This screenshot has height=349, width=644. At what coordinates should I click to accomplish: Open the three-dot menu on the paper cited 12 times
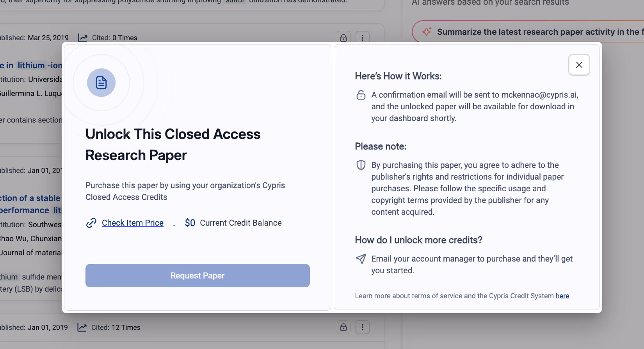pyautogui.click(x=363, y=327)
